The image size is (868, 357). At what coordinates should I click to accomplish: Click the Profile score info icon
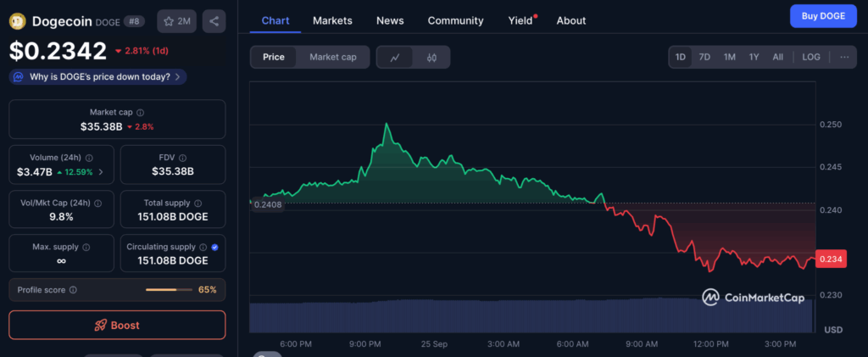click(73, 290)
